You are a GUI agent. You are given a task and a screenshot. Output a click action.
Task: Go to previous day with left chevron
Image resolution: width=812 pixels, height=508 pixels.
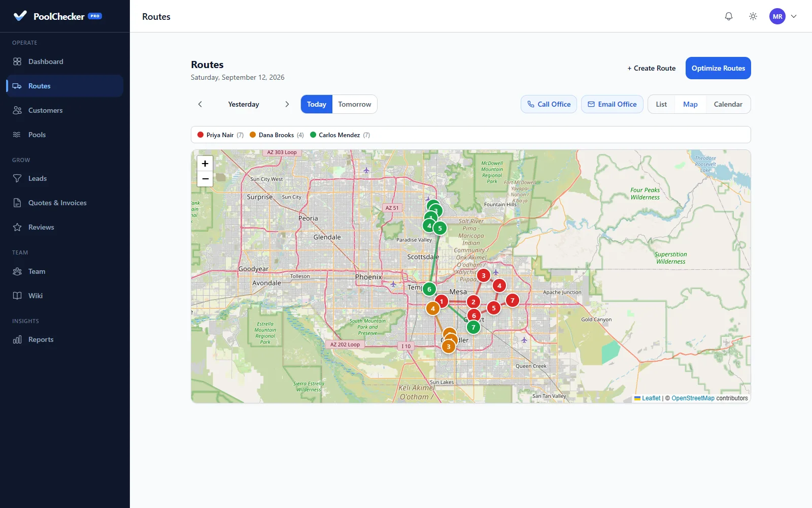200,104
